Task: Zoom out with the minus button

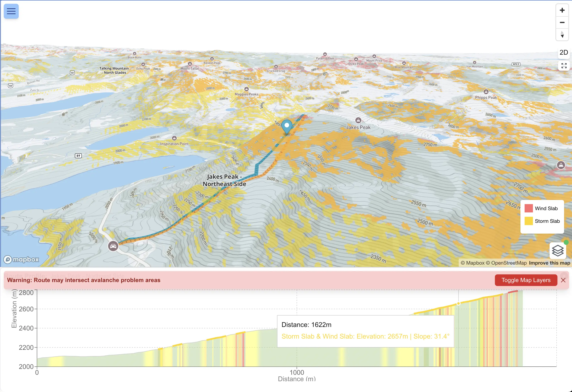Action: pos(562,22)
